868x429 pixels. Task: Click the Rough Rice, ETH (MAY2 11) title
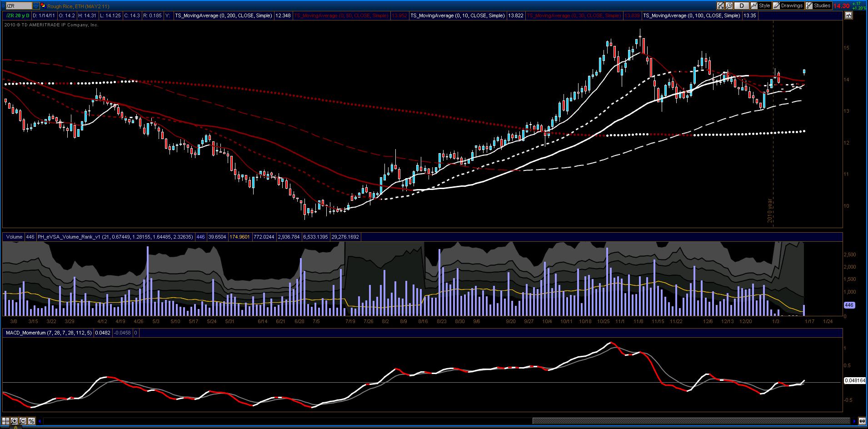pyautogui.click(x=78, y=6)
